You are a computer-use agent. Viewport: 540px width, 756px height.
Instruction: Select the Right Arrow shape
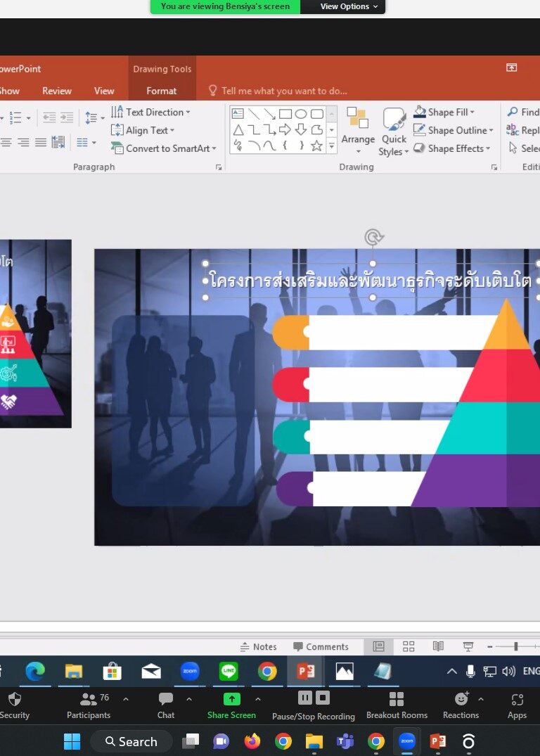click(x=285, y=129)
